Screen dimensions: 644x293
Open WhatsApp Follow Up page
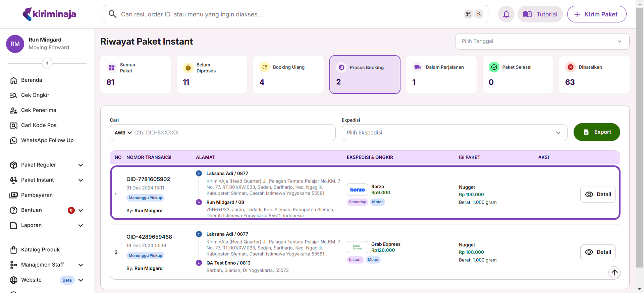tap(47, 140)
